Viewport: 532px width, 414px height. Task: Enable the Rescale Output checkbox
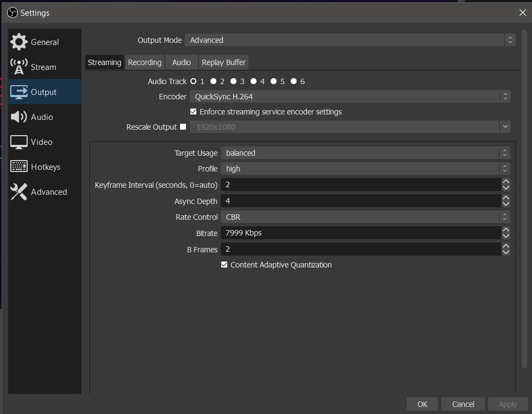click(183, 126)
